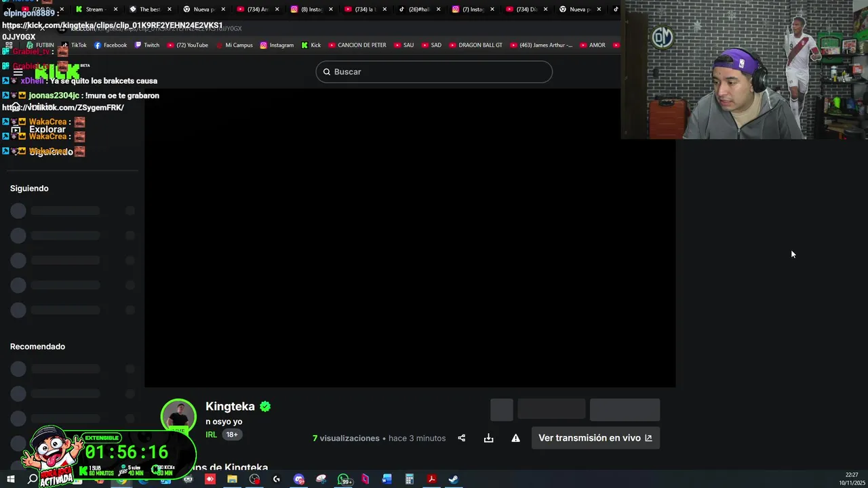Click Kingteka's round avatar picture
868x488 pixels.
tap(178, 416)
